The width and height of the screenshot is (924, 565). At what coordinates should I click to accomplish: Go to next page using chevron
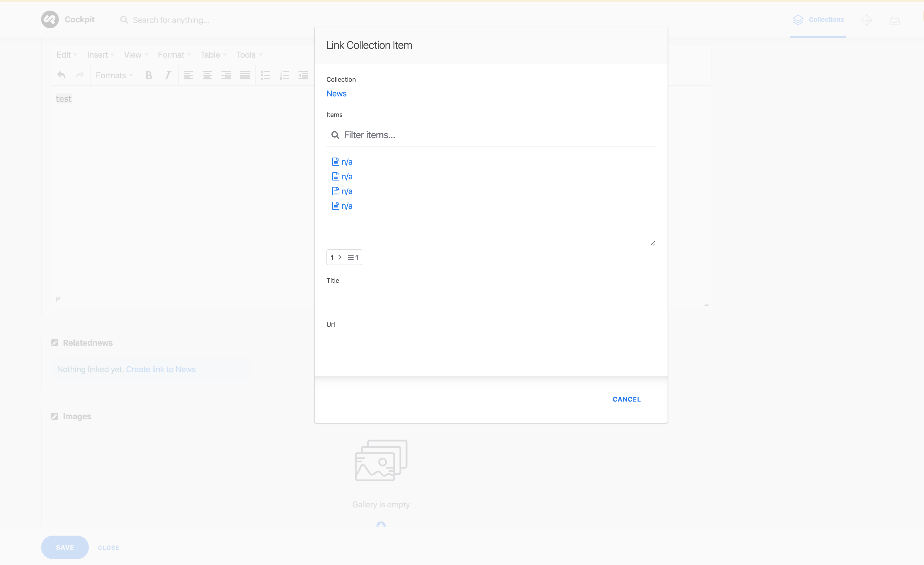pos(340,257)
